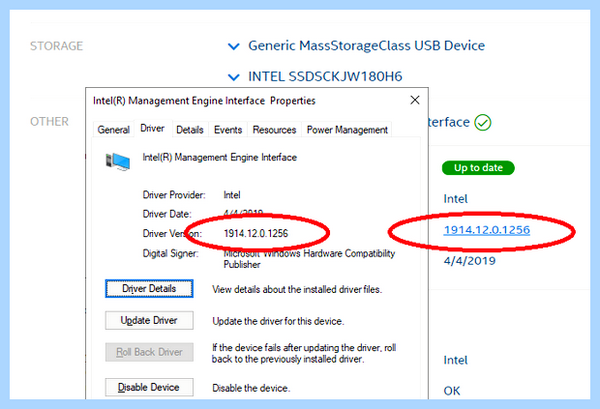Open the 1914.12.0.1256 version link
This screenshot has height=409, width=600.
tap(487, 230)
